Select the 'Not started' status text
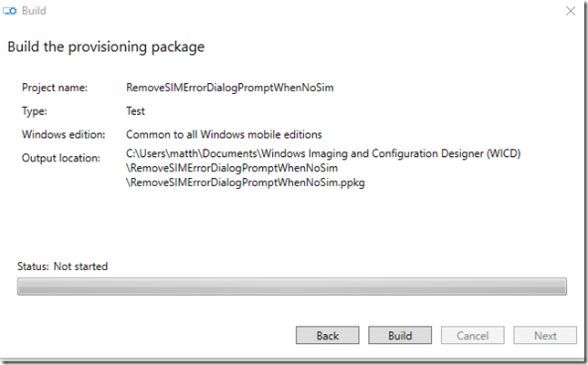The image size is (588, 365). [80, 266]
